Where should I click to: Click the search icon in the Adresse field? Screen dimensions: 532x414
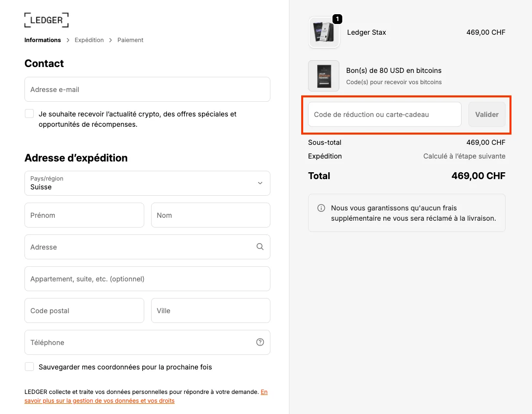[260, 247]
